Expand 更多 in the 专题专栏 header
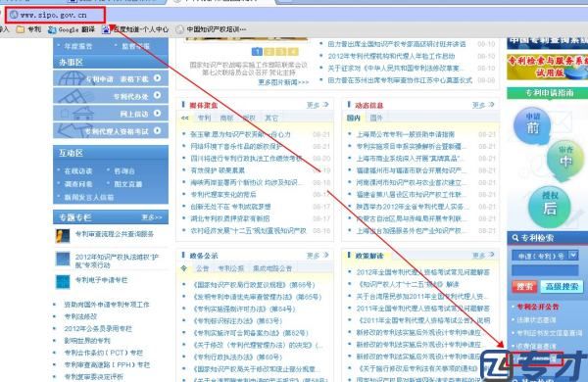Image resolution: width=588 pixels, height=382 pixels. tap(152, 217)
